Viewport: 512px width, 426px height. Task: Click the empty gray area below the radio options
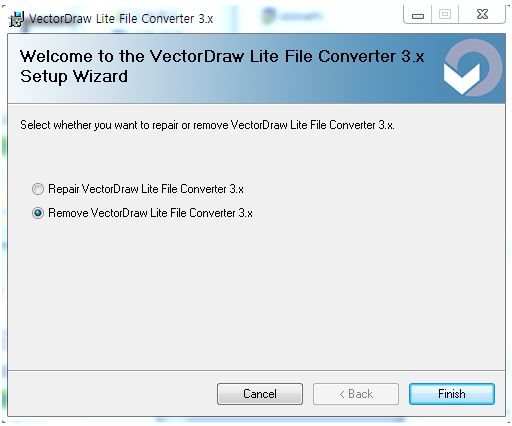256,293
